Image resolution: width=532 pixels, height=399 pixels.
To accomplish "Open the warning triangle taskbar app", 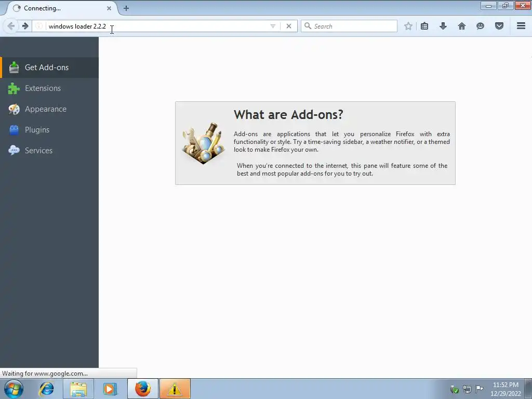I will tap(175, 389).
